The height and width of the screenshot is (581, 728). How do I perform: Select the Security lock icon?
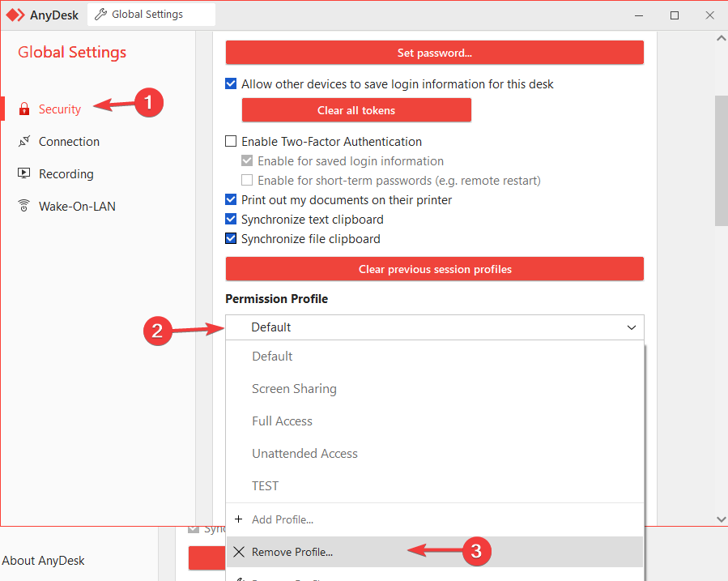pos(26,108)
